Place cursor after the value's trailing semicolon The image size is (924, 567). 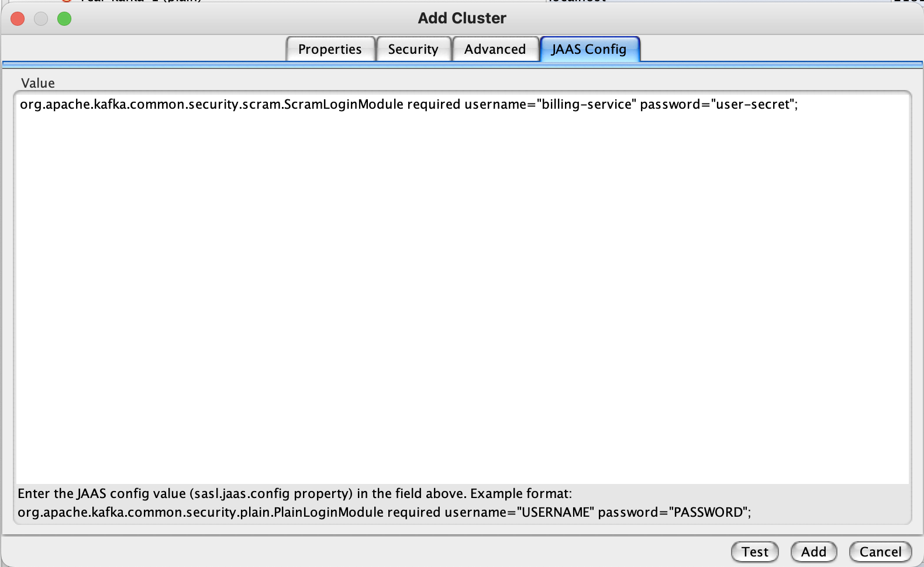coord(799,105)
